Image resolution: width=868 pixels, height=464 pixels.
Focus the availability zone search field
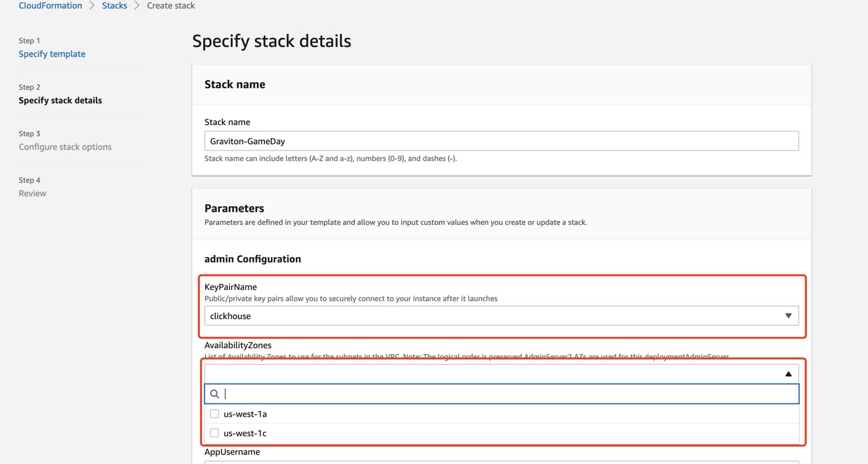coord(508,394)
